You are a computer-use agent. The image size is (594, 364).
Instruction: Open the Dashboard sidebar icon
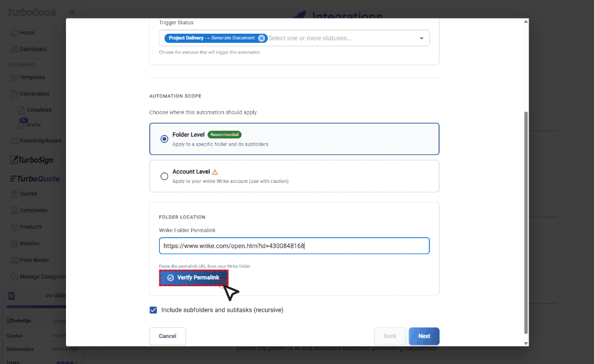(x=14, y=49)
